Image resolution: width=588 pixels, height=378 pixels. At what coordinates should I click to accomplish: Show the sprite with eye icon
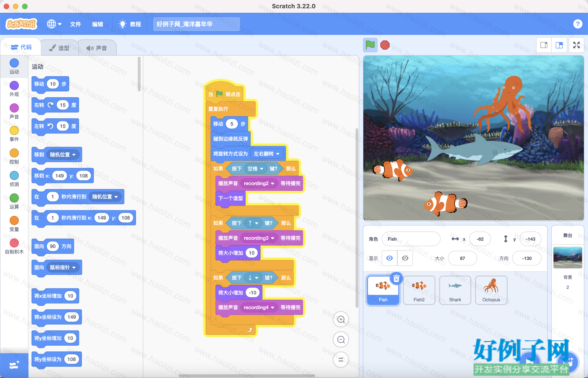(389, 258)
